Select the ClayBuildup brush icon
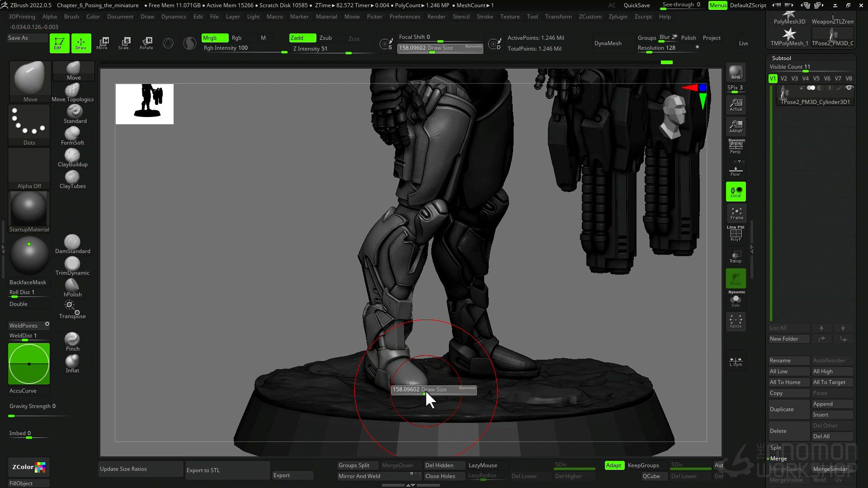 point(72,156)
